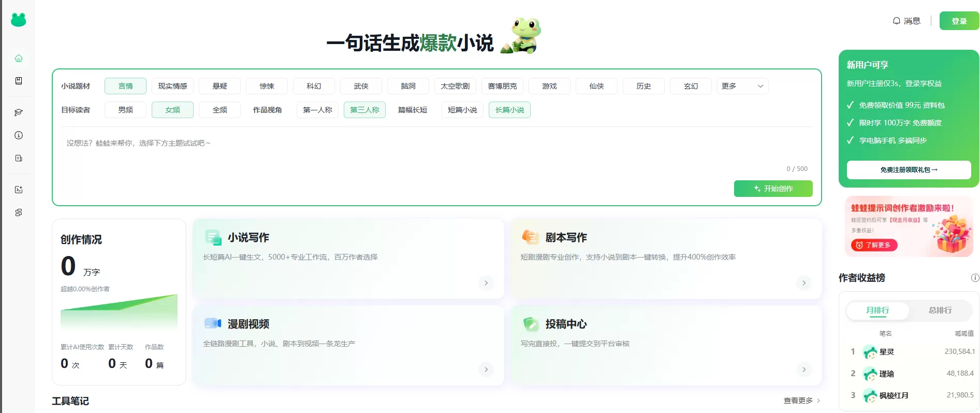Viewport: 980px width, 413px height.
Task: Select the 赛博朋克 genre
Action: tap(502, 86)
